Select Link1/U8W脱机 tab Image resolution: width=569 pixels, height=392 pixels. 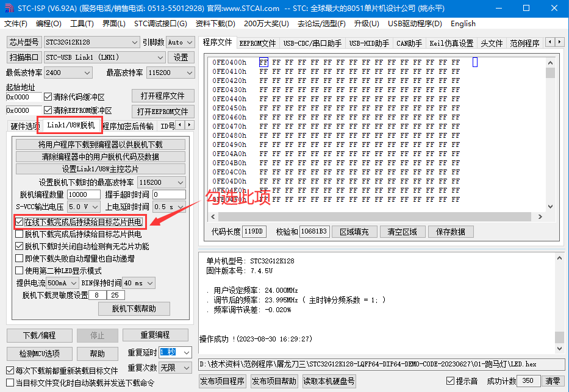(x=71, y=125)
